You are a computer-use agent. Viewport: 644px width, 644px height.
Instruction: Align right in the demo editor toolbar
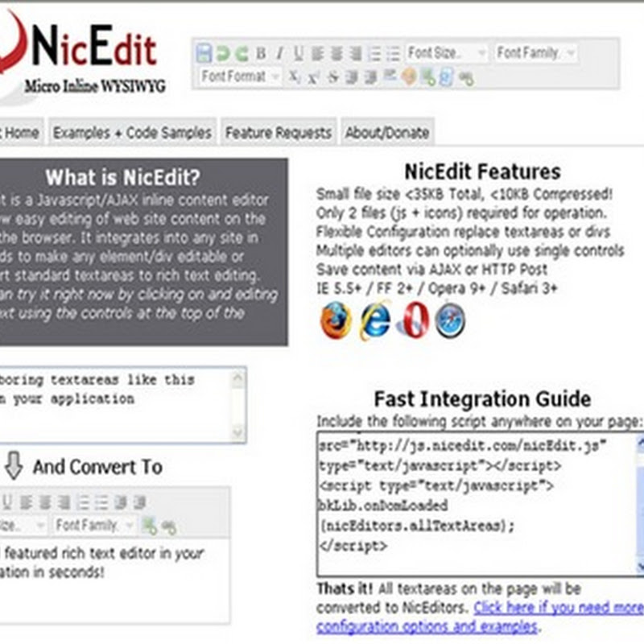pos(64,502)
